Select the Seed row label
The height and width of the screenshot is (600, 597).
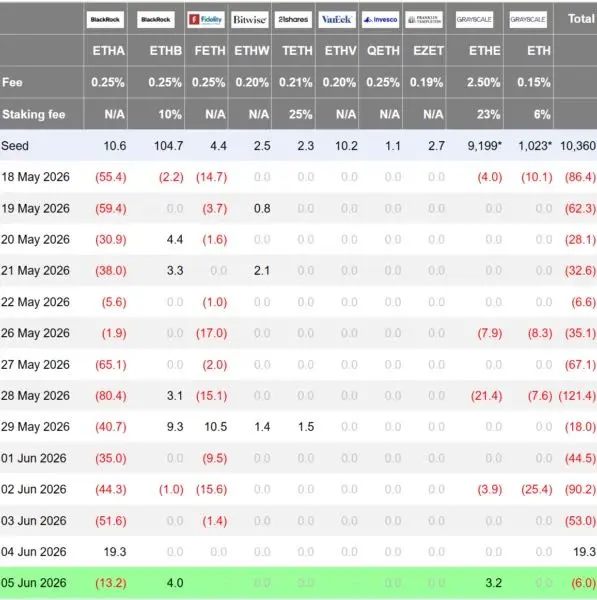point(15,146)
